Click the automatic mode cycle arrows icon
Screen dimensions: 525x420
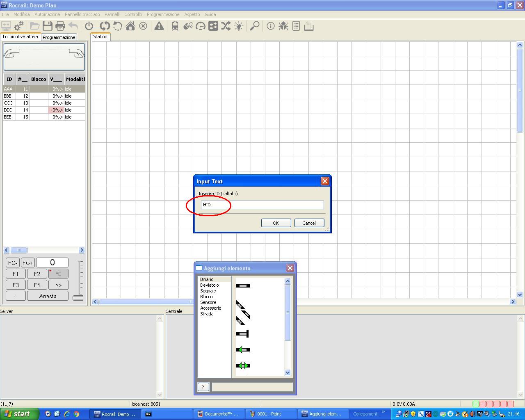tap(105, 26)
